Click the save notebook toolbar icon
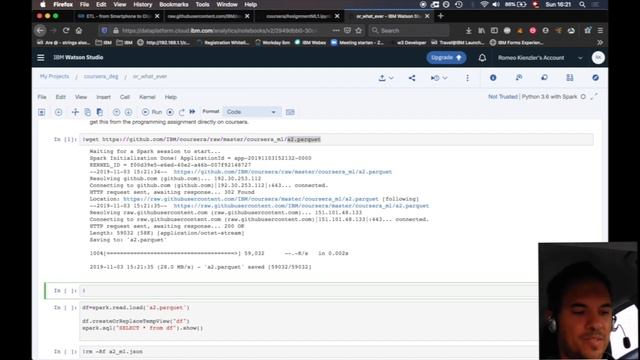The image size is (640, 360). tap(42, 112)
